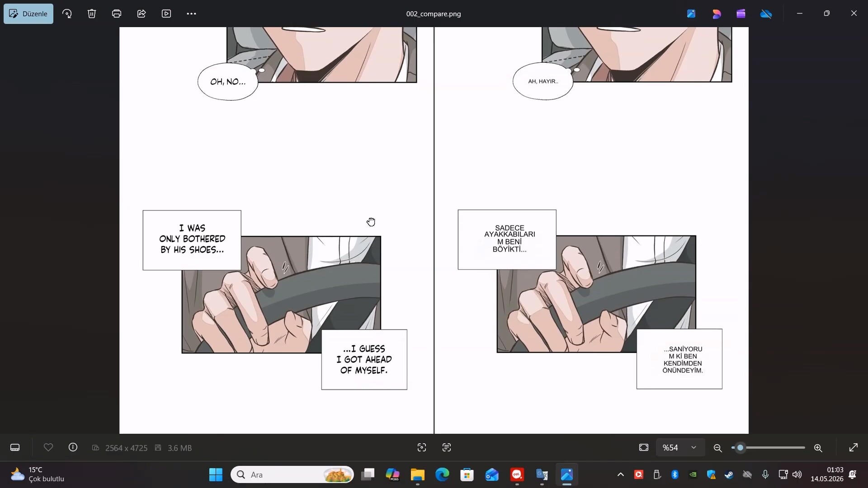Open volume control speaker icon

[x=797, y=474]
